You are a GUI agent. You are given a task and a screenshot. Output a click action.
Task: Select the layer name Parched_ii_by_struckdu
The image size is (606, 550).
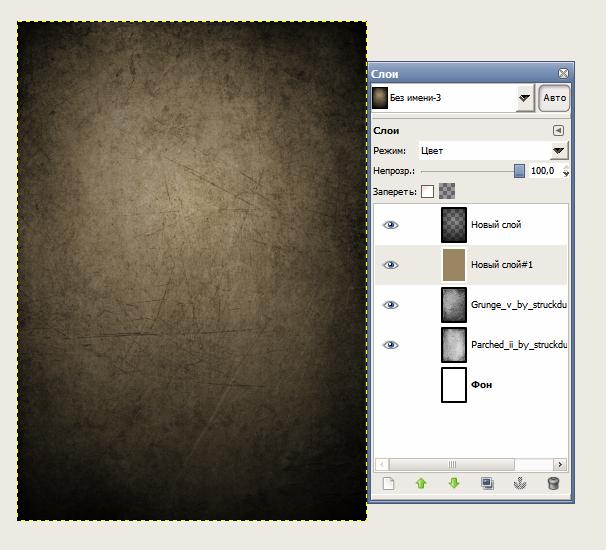click(519, 345)
